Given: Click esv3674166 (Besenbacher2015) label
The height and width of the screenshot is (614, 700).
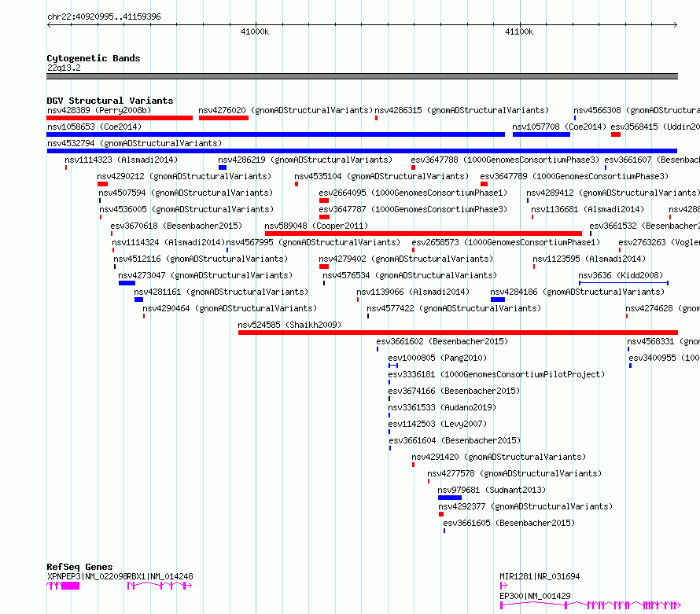Looking at the screenshot, I should [454, 391].
